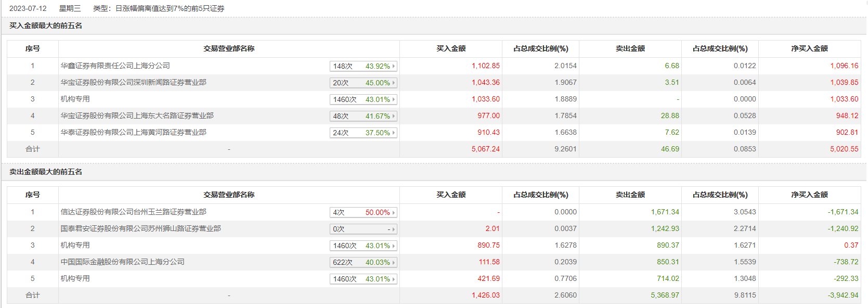The image size is (868, 308).
Task: Click 交易营业部名称 header in top-sellers table
Action: [x=229, y=195]
